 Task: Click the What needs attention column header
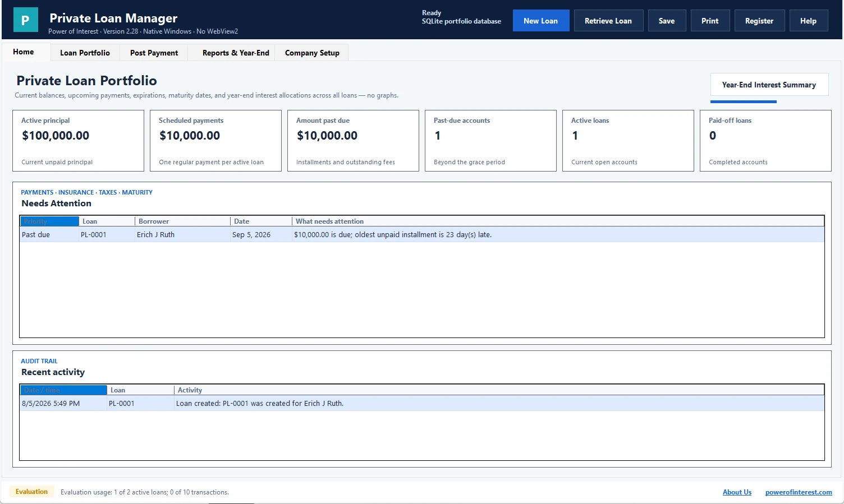[x=558, y=221]
